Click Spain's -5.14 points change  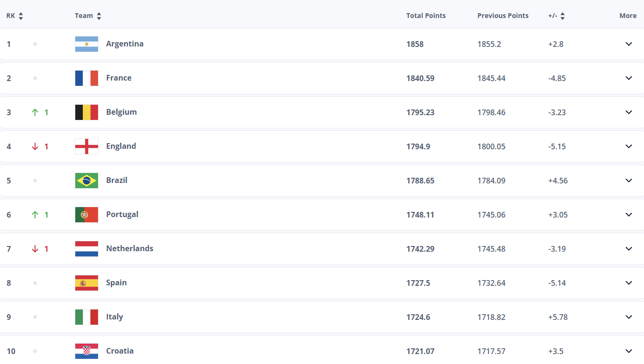click(557, 283)
